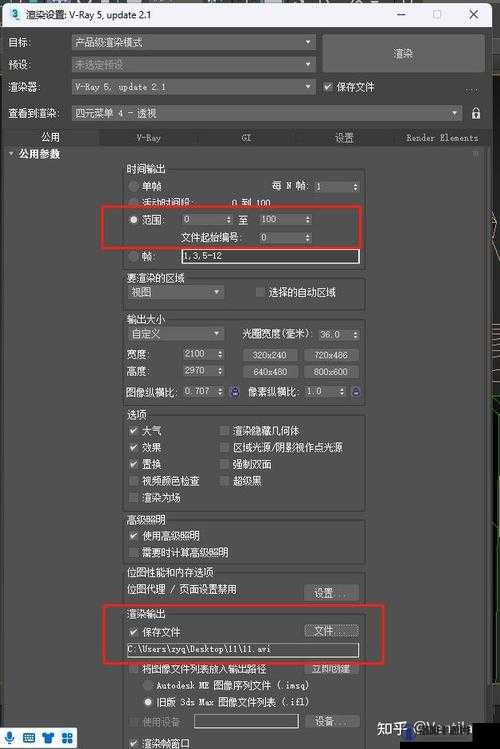Select the 范围 radio button
This screenshot has height=749, width=500.
133,219
